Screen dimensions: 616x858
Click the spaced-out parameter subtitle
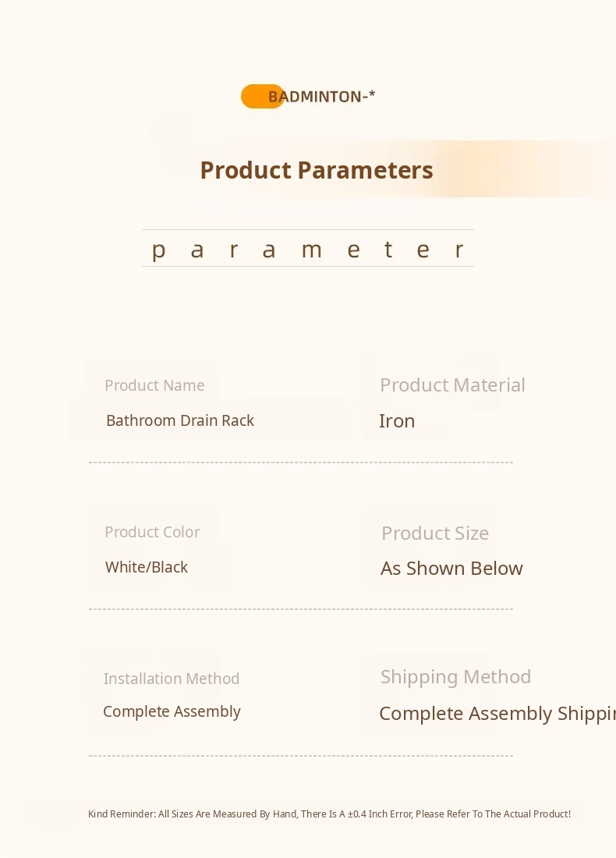[308, 249]
